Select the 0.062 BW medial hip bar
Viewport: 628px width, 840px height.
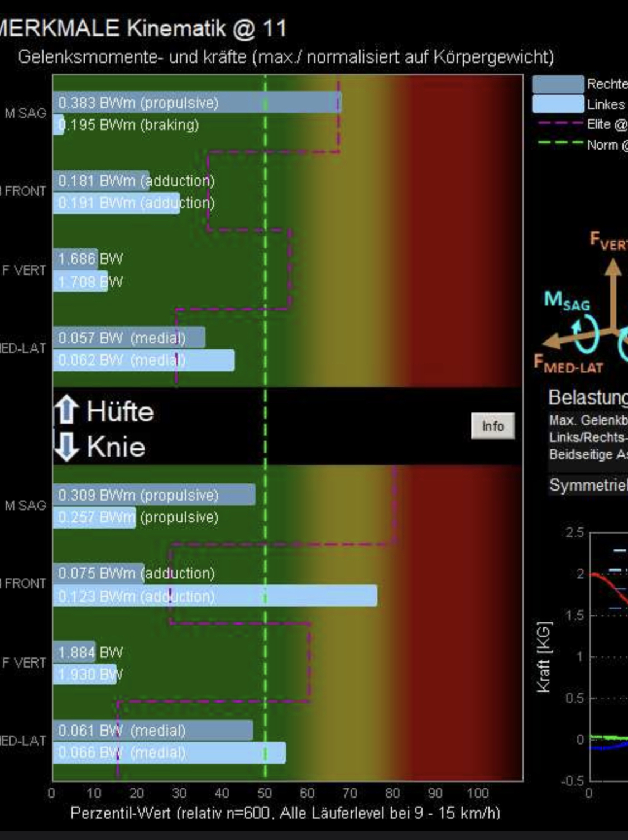[144, 361]
